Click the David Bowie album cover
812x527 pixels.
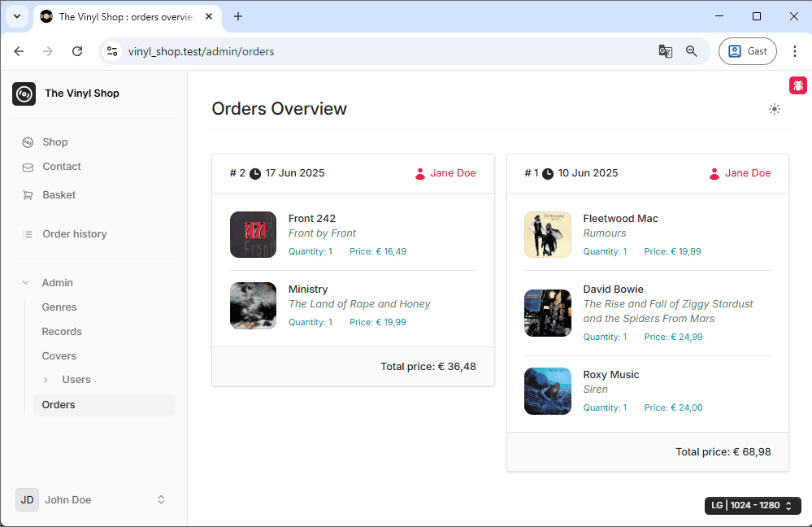[548, 313]
